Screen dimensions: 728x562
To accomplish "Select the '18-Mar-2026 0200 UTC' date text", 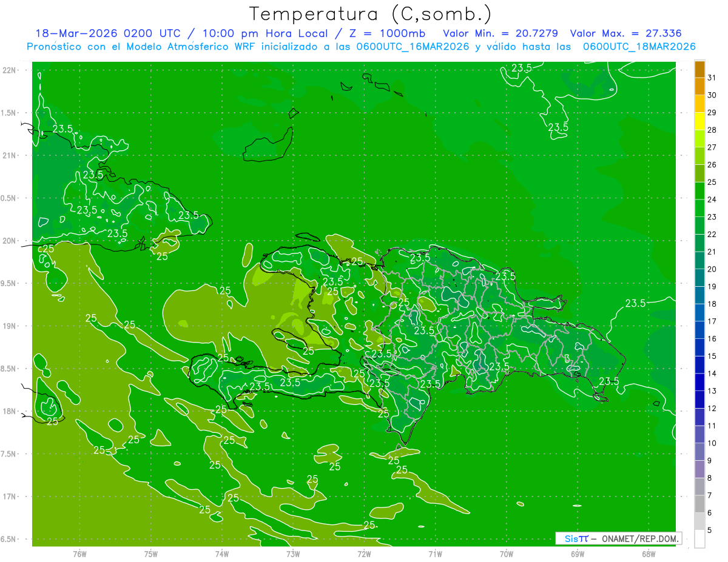I will point(108,33).
